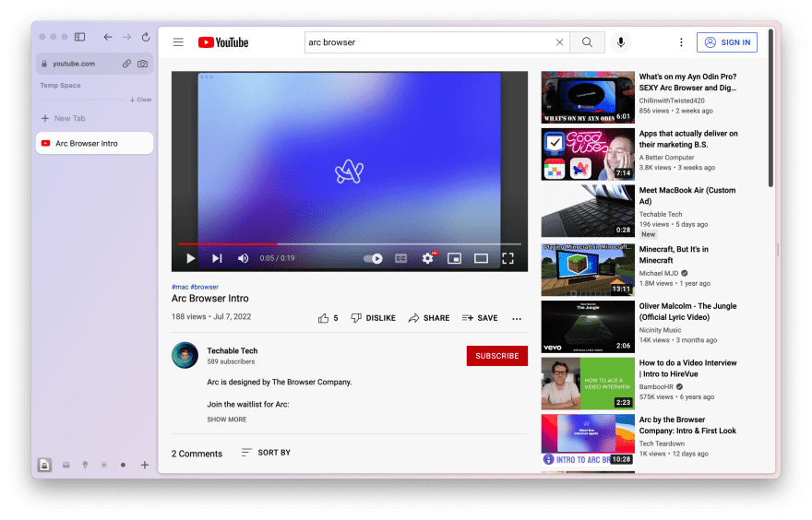The image size is (812, 520).
Task: Select the first space document icon
Action: (44, 466)
